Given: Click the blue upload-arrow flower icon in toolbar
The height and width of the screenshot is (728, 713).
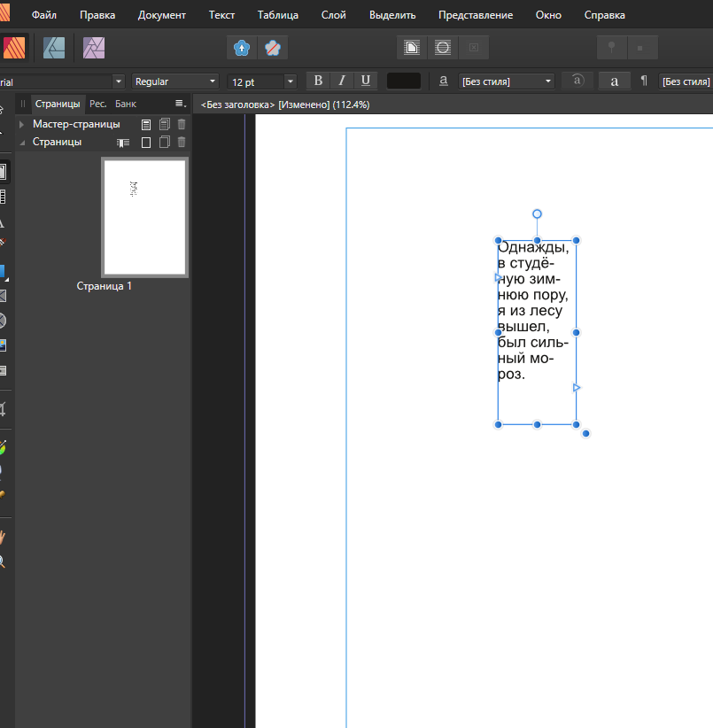Looking at the screenshot, I should click(242, 48).
